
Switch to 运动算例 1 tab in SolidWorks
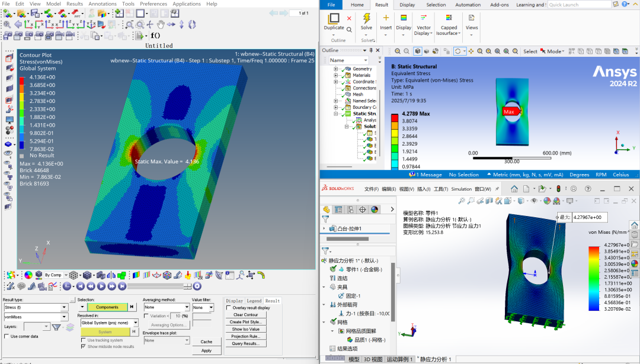[399, 359]
